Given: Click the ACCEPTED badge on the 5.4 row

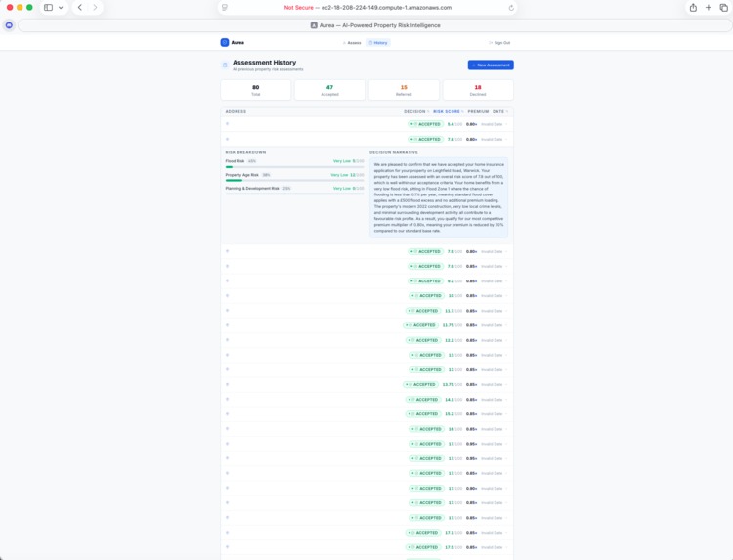Looking at the screenshot, I should 425,124.
